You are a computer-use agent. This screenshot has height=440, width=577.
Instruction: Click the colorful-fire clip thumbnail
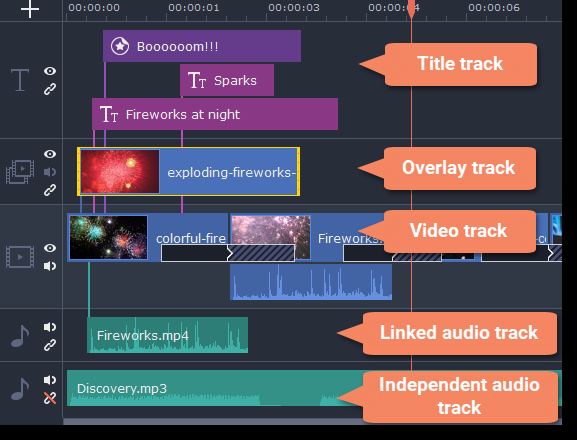click(109, 238)
